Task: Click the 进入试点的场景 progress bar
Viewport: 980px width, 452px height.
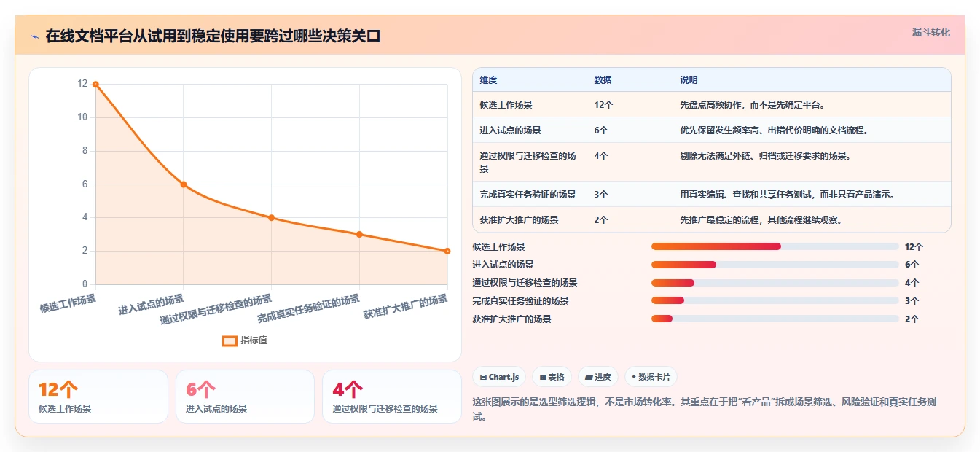Action: [775, 265]
